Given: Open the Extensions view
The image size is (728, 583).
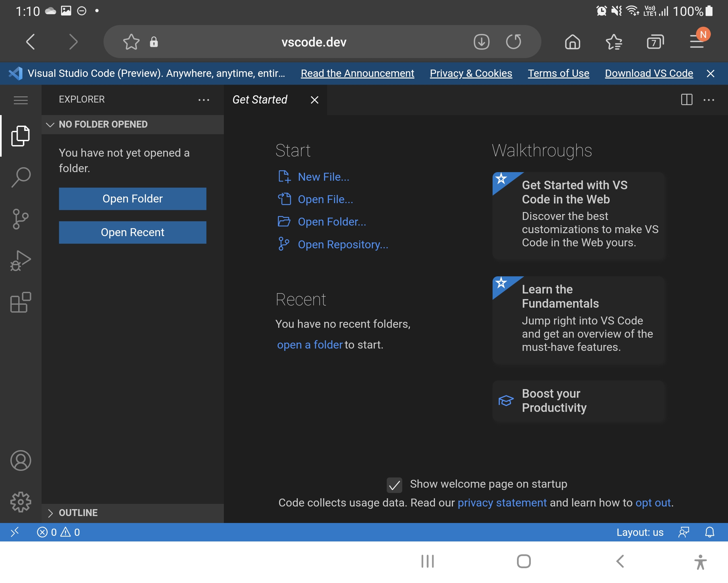Looking at the screenshot, I should 20,302.
